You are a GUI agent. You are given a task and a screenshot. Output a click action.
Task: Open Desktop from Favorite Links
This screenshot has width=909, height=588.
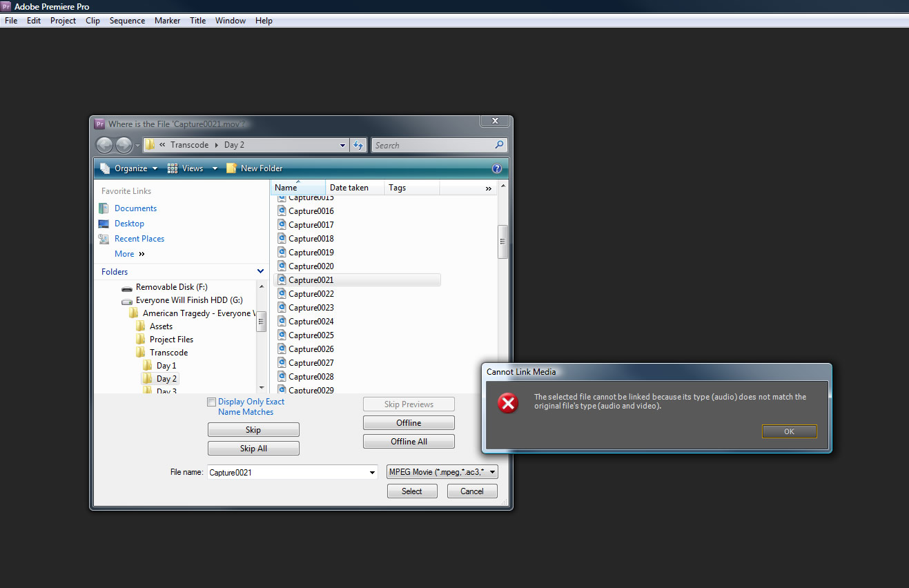[129, 224]
